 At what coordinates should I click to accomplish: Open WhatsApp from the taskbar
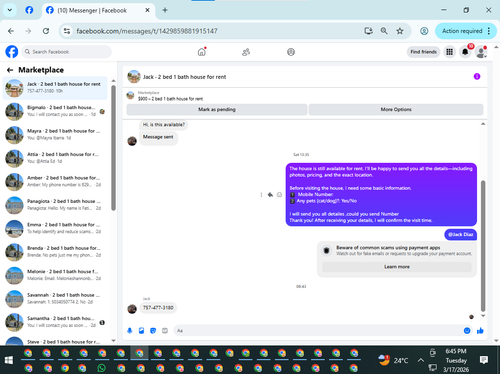tap(101, 368)
